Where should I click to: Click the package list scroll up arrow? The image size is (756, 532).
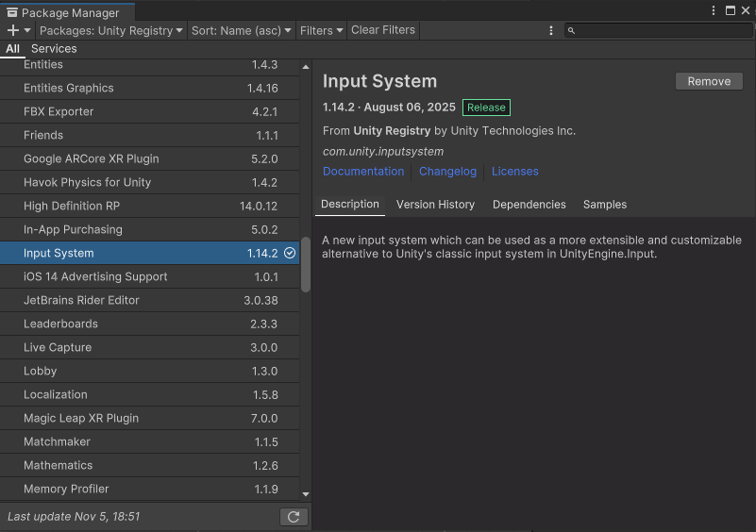point(306,67)
